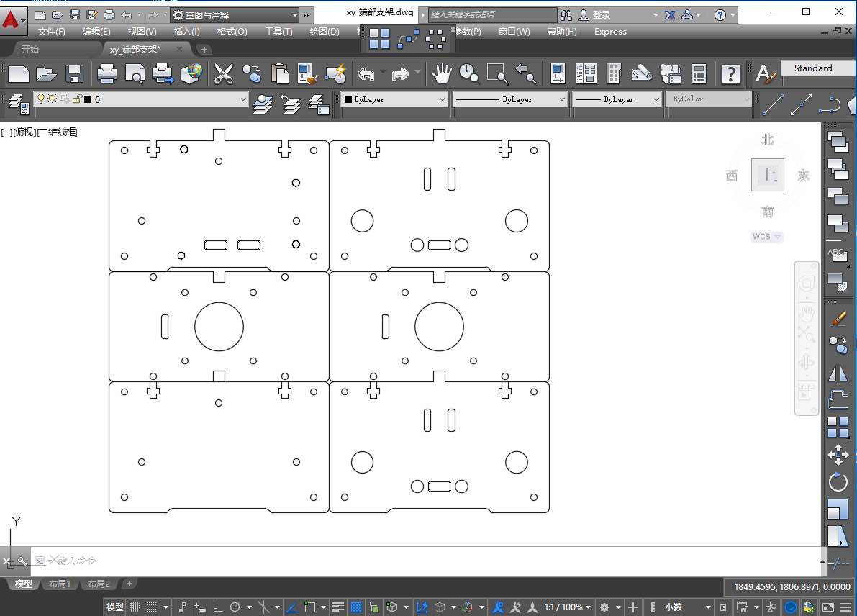The height and width of the screenshot is (616, 857).
Task: Click the New drawing icon in standard toolbar
Action: pos(18,74)
